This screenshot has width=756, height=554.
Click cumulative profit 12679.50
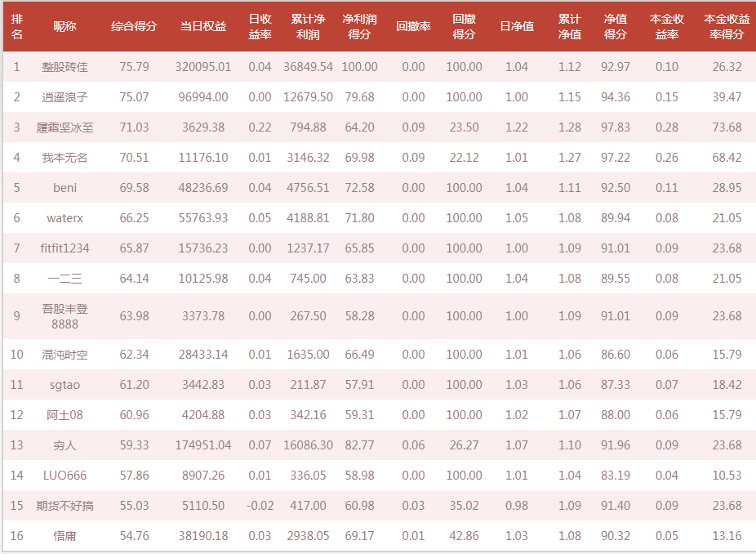pos(308,97)
